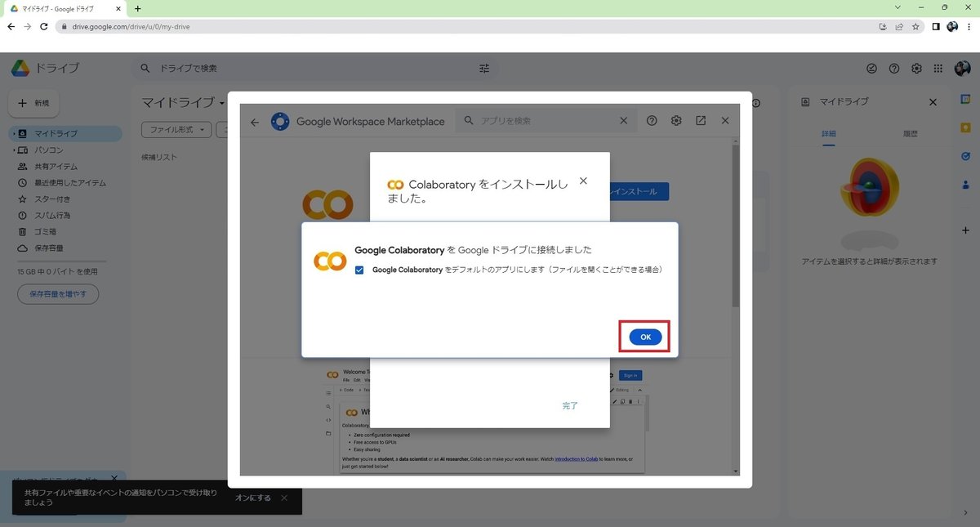Go back in Google Workspace Marketplace
Viewport: 980px width, 527px height.
pyautogui.click(x=255, y=122)
